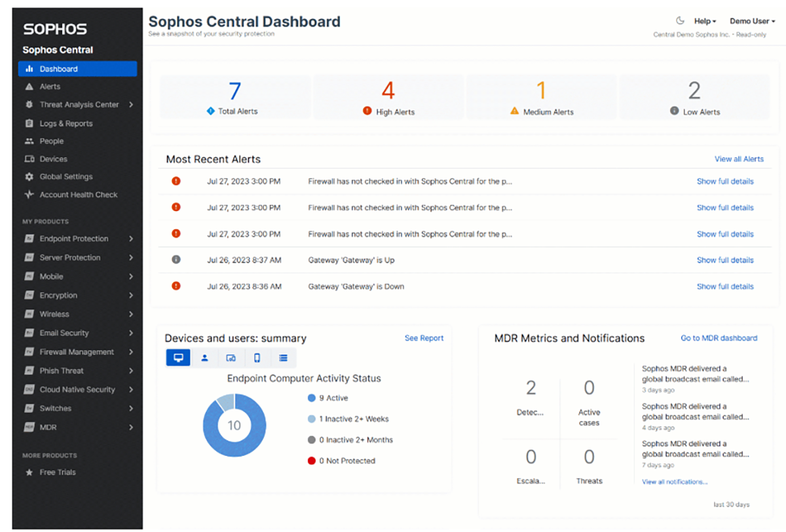This screenshot has width=786, height=532.
Task: Click the Global Settings gear icon
Action: 29,177
